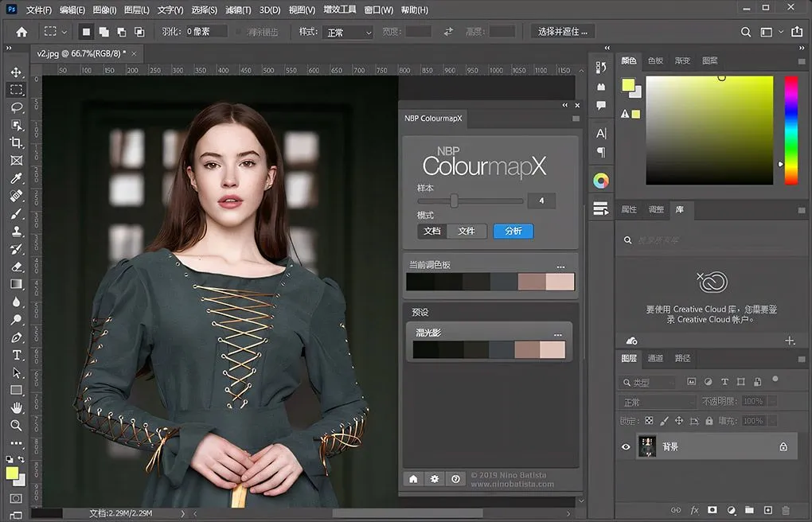Open the layer blend mode dropdown
812x522 pixels.
coord(658,402)
